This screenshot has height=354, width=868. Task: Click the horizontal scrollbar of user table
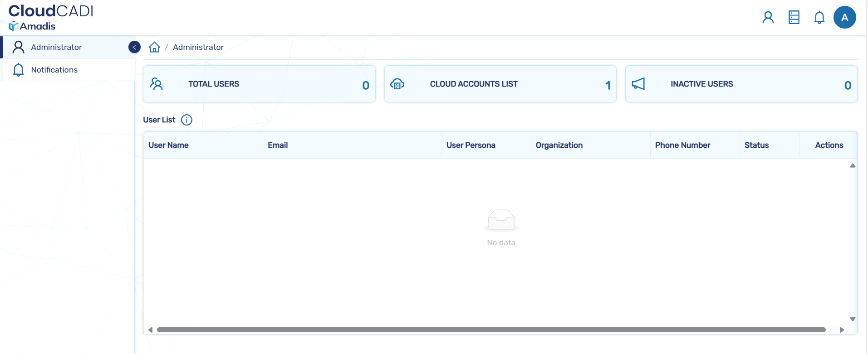[x=491, y=330]
